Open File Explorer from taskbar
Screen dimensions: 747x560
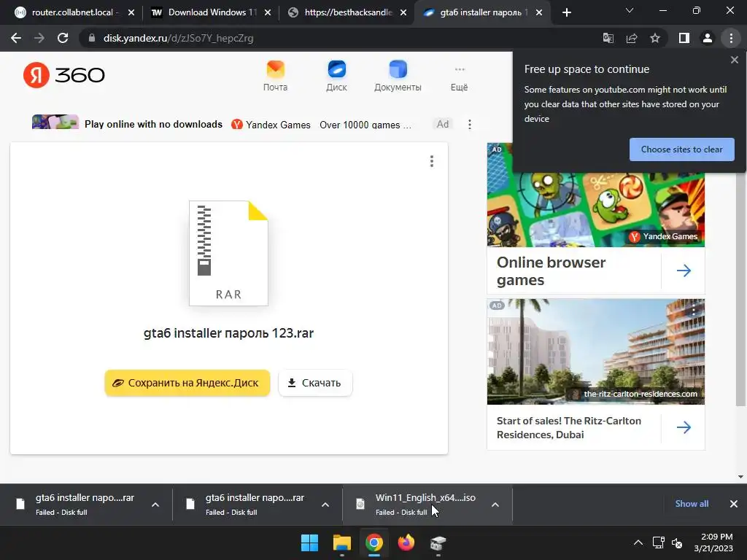point(341,542)
